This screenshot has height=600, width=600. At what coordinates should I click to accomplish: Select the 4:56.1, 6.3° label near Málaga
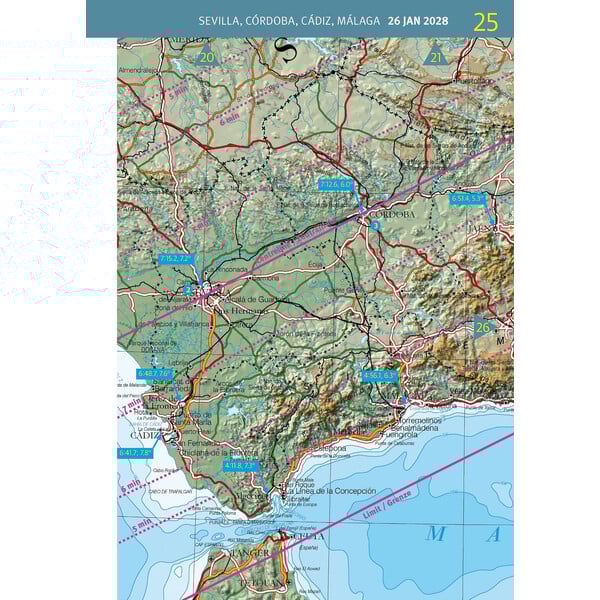pos(380,375)
